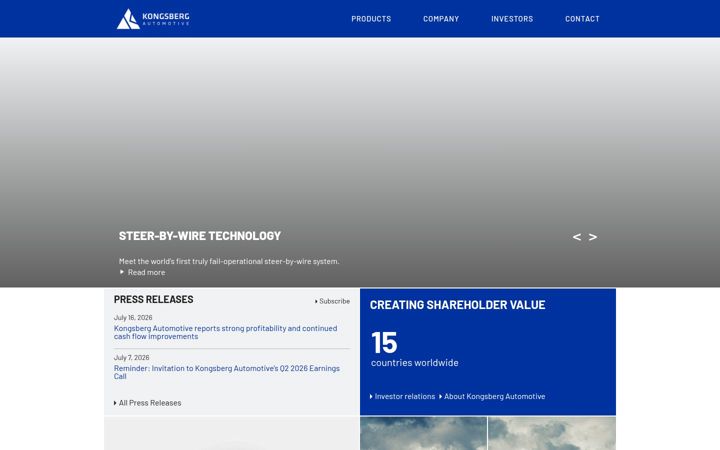The height and width of the screenshot is (450, 720).
Task: Open the Contact menu
Action: (582, 19)
